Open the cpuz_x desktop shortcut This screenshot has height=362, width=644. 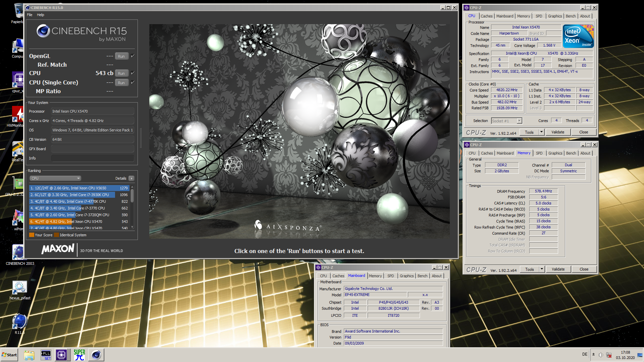(18, 82)
